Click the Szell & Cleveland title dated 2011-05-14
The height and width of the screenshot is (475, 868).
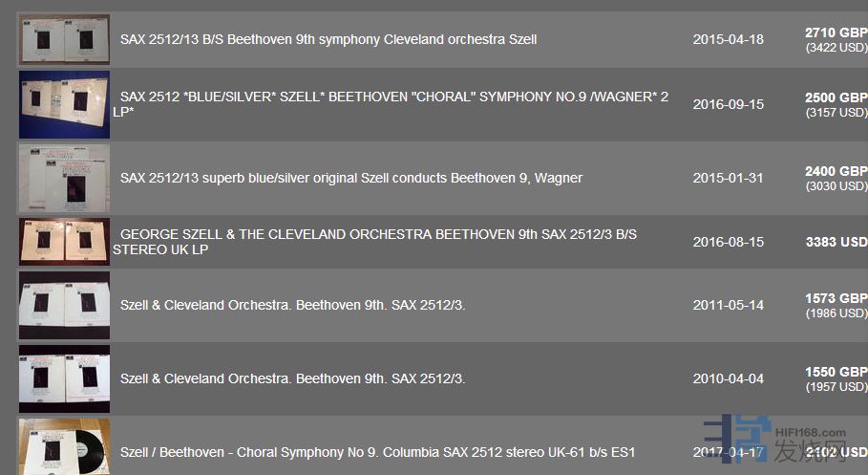tap(292, 305)
